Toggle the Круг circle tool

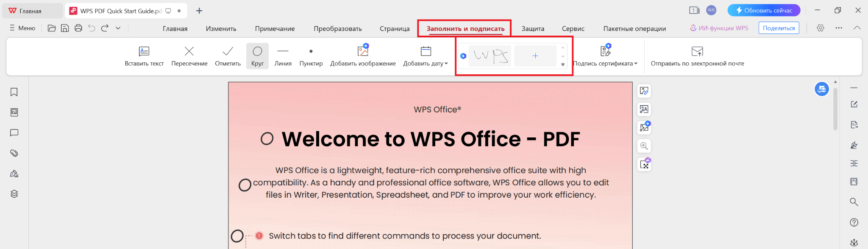coord(257,56)
